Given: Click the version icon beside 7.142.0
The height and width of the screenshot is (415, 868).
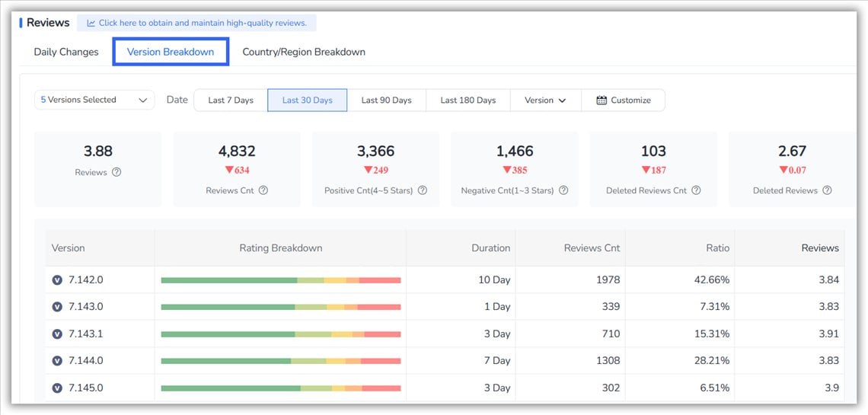Looking at the screenshot, I should (57, 280).
